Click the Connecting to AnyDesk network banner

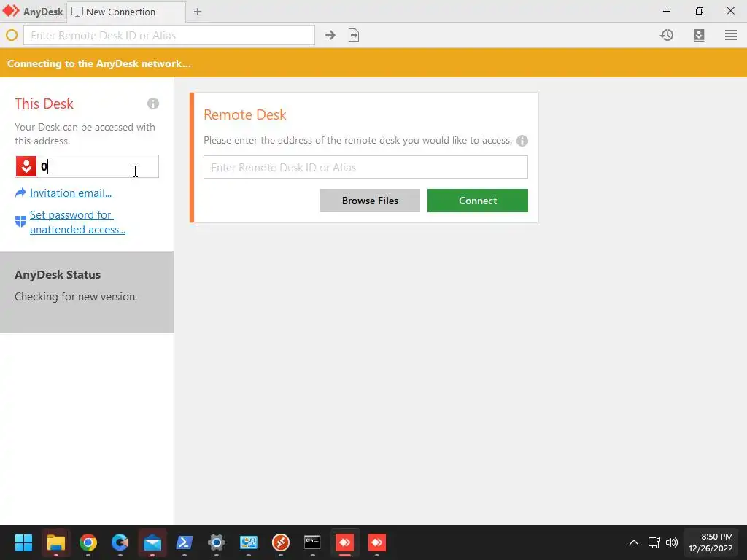(x=373, y=63)
